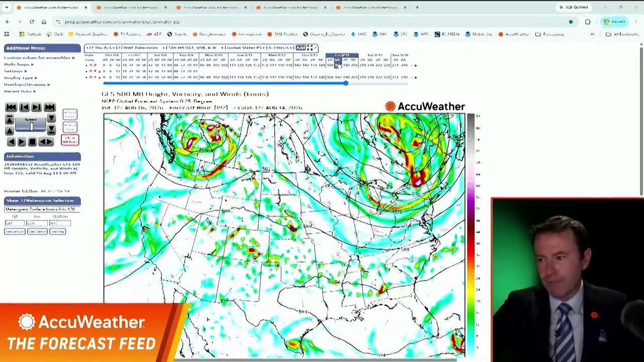This screenshot has width=644, height=362.
Task: Click the LAT input field
Action: (x=15, y=223)
